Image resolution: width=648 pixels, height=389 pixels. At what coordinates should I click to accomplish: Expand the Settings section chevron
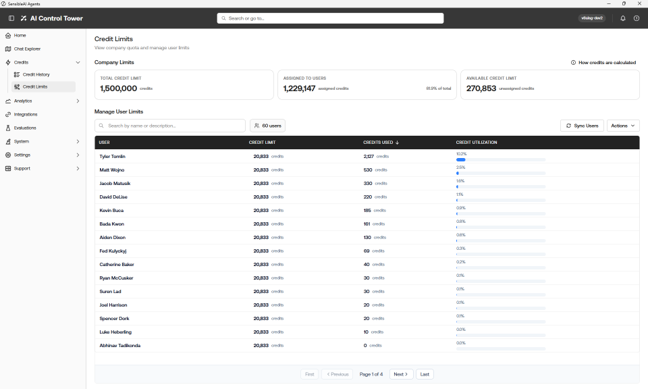(78, 155)
